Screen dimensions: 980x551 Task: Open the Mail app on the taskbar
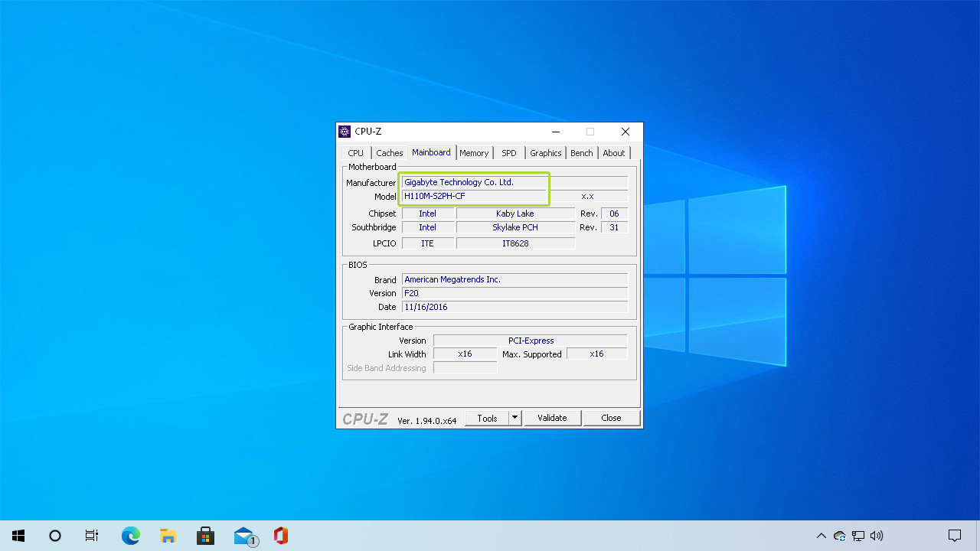244,536
